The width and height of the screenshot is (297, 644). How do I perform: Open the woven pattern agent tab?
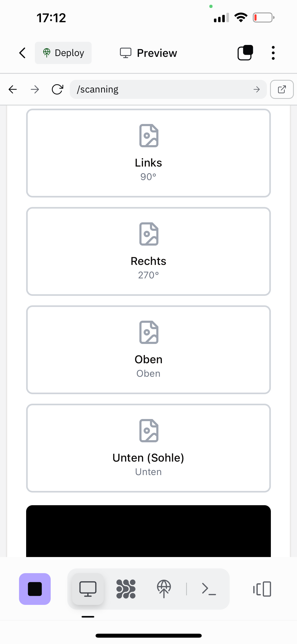point(126,589)
